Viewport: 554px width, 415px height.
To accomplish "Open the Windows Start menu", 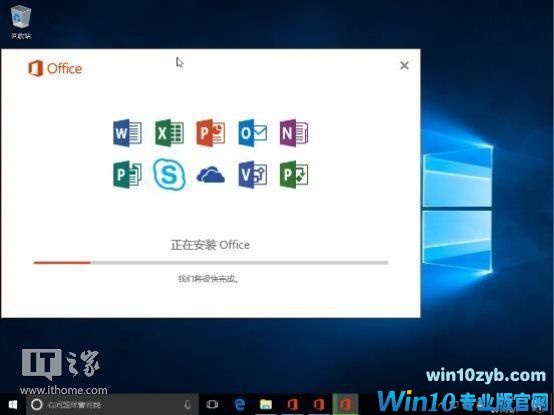I will [x=13, y=404].
